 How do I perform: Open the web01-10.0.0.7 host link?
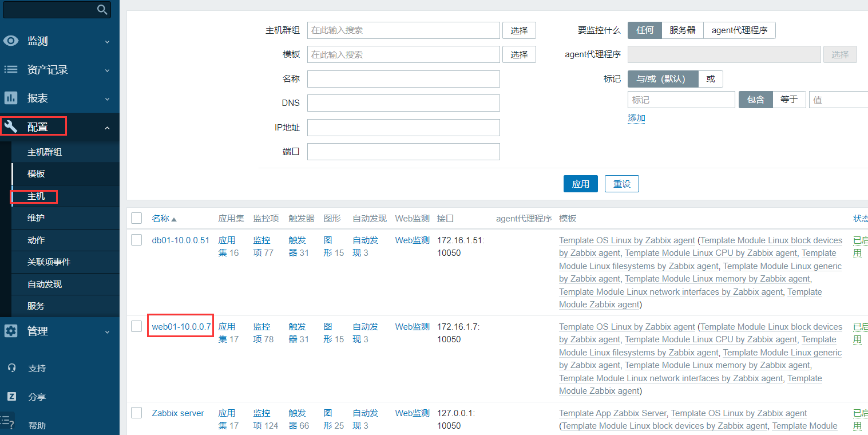[x=181, y=326]
